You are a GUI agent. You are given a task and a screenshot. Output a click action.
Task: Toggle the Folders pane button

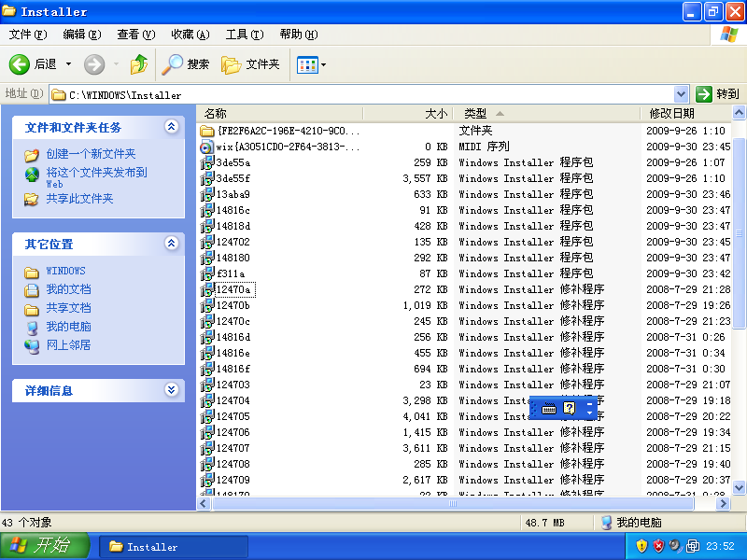click(x=250, y=64)
